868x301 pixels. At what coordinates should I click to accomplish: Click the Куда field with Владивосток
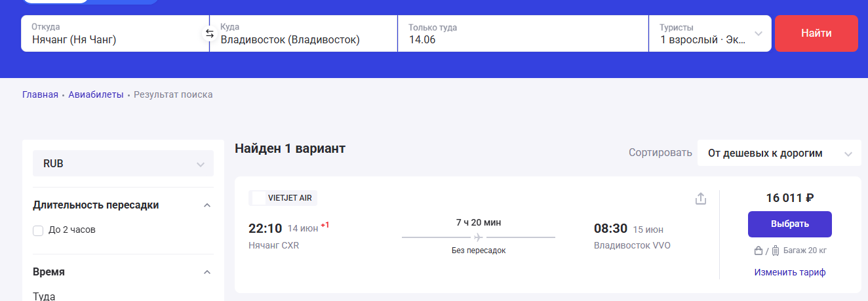click(304, 33)
